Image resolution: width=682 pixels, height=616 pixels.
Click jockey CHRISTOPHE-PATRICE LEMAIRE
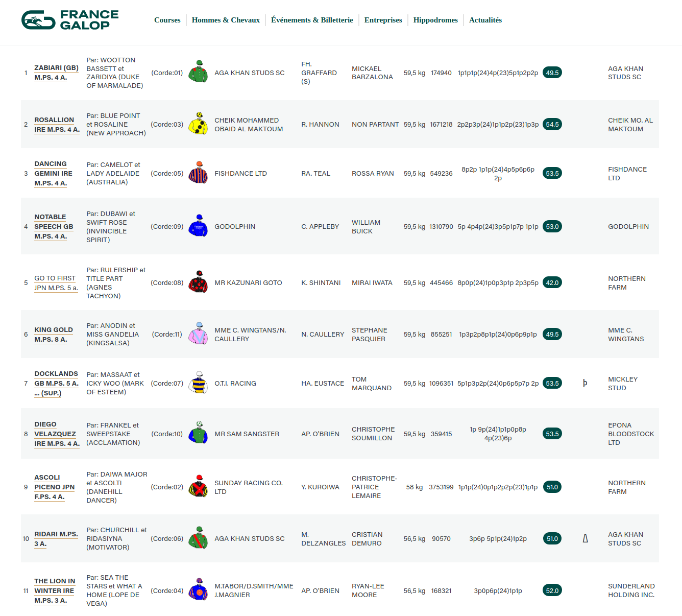374,487
